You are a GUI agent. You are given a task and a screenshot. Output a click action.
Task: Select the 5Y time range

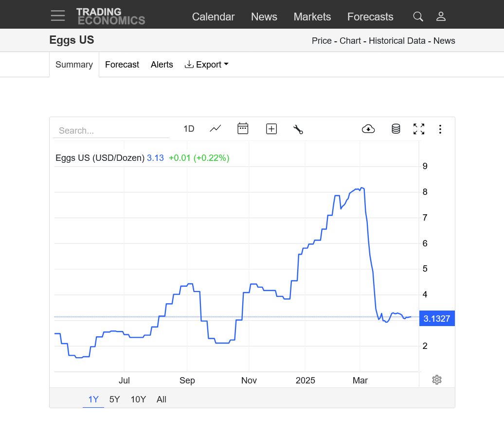pyautogui.click(x=114, y=399)
